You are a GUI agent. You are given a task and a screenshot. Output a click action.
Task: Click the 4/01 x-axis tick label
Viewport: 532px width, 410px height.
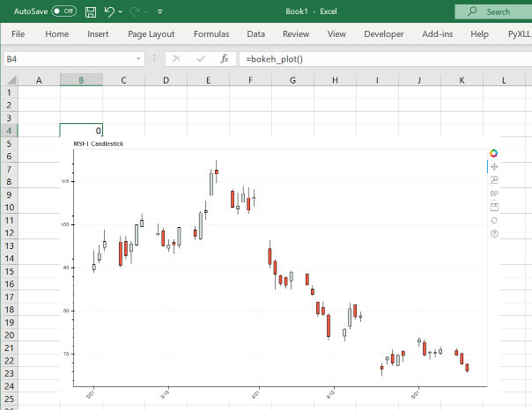(x=255, y=395)
